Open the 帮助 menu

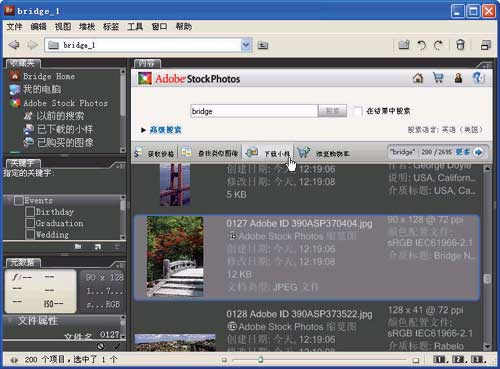(184, 27)
